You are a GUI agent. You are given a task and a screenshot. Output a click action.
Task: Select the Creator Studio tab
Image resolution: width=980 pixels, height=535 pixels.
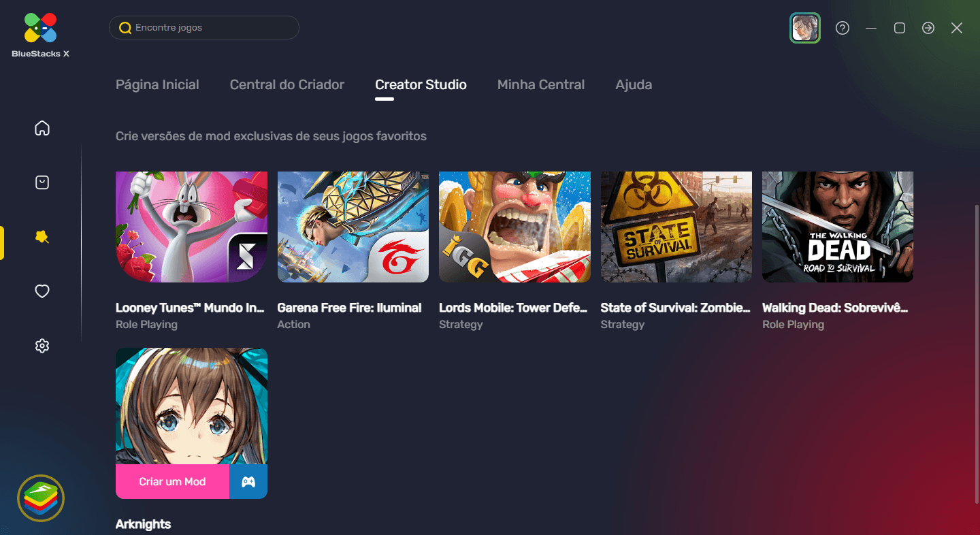click(x=421, y=85)
